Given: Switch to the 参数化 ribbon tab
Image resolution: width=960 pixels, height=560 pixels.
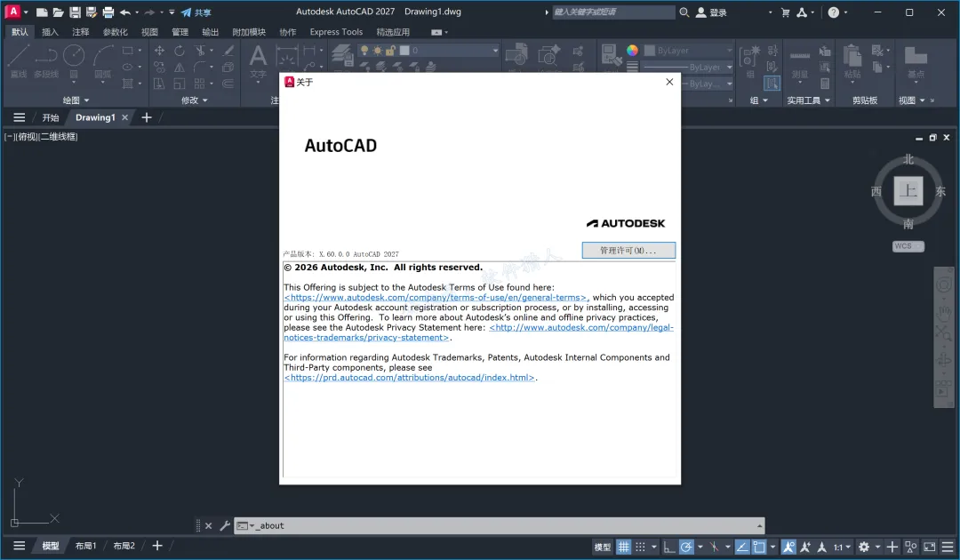Looking at the screenshot, I should 115,32.
